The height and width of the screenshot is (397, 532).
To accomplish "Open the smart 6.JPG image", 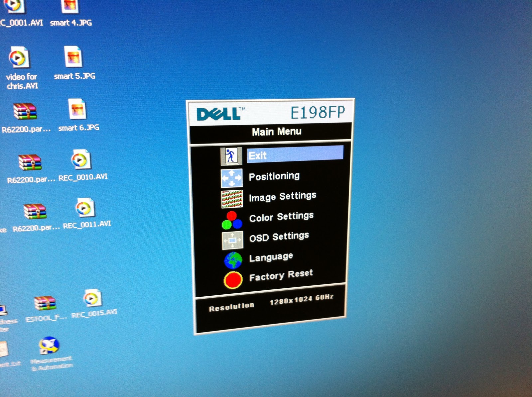I will [x=76, y=110].
